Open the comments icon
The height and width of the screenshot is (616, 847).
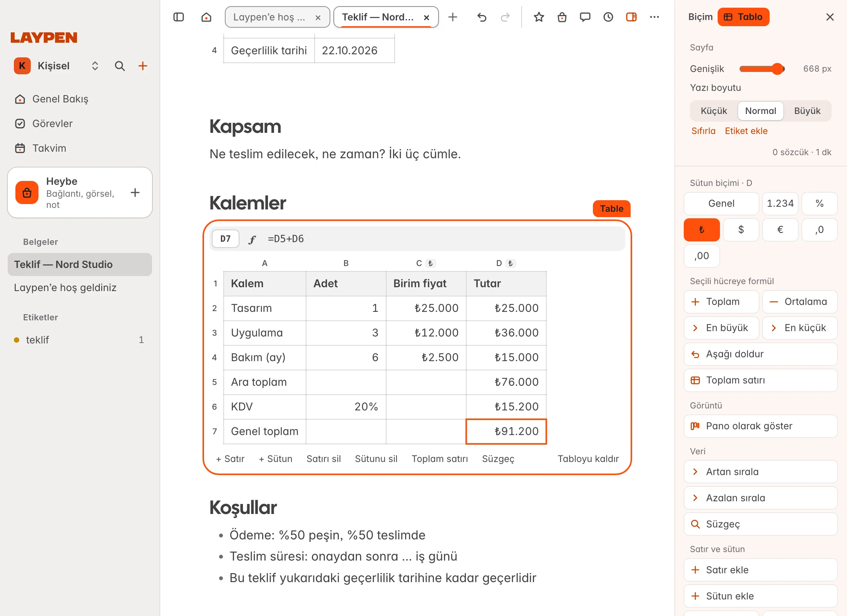[585, 17]
